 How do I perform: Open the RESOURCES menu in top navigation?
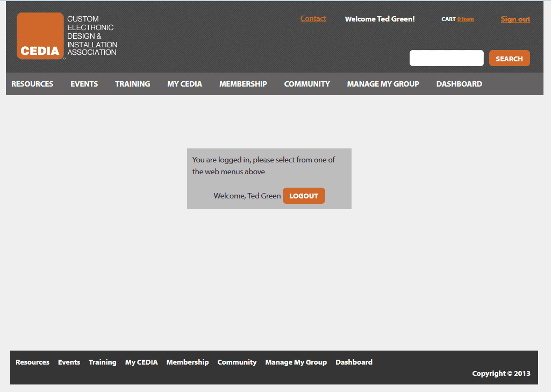coord(32,84)
